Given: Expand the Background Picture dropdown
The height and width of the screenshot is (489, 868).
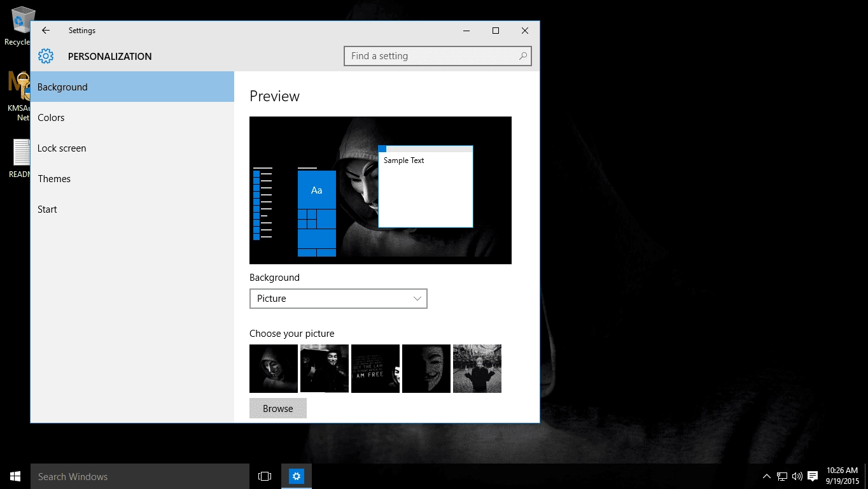Looking at the screenshot, I should point(339,299).
